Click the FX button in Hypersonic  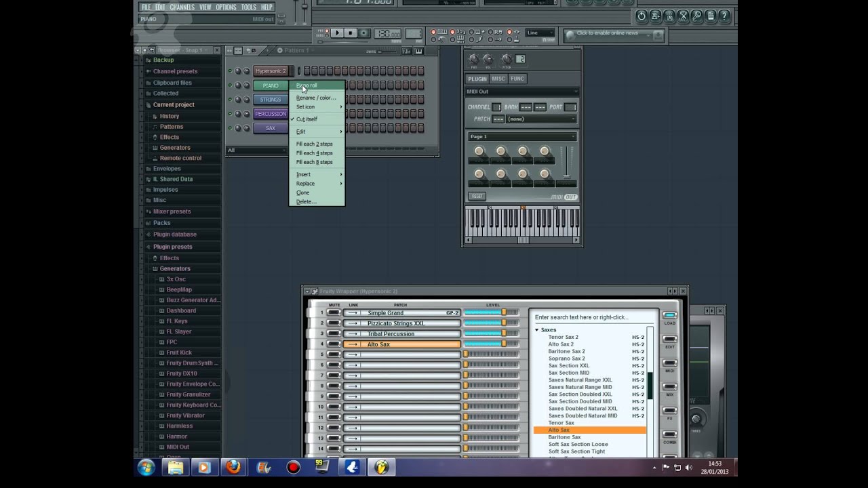(x=669, y=411)
